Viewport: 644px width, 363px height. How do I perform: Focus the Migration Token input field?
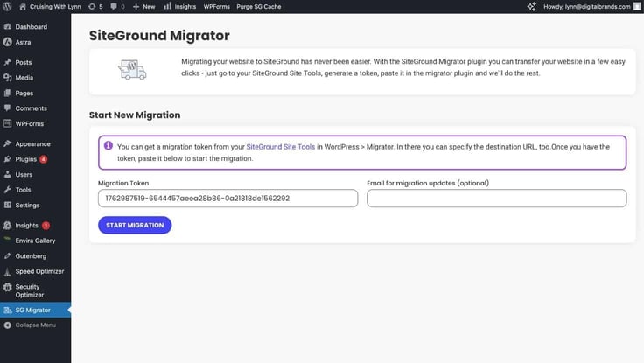228,199
